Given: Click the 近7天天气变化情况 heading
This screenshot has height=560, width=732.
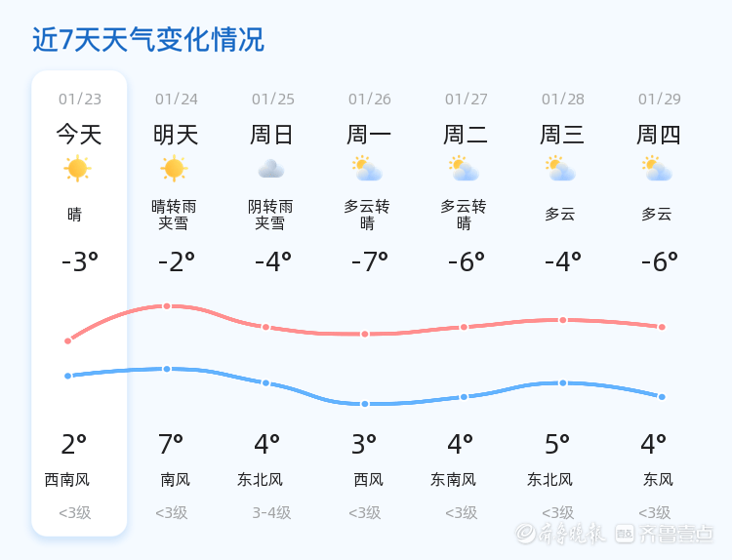Looking at the screenshot, I should (148, 40).
